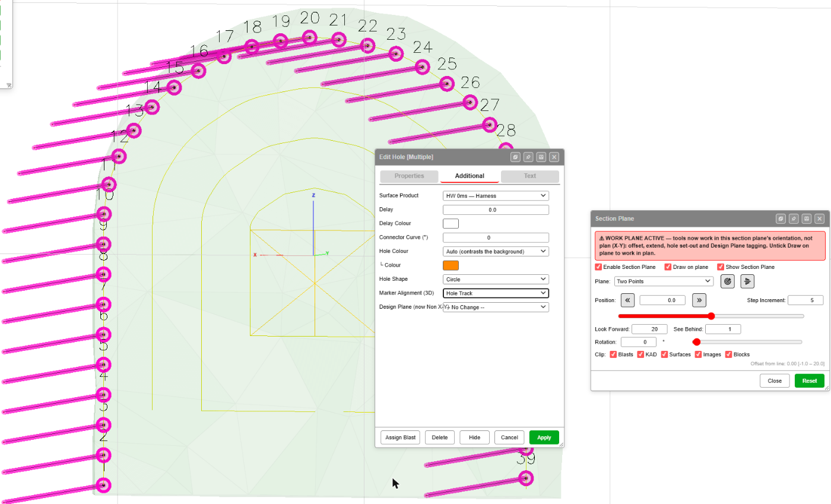Toggle Show Section Plane checkbox

coord(721,267)
